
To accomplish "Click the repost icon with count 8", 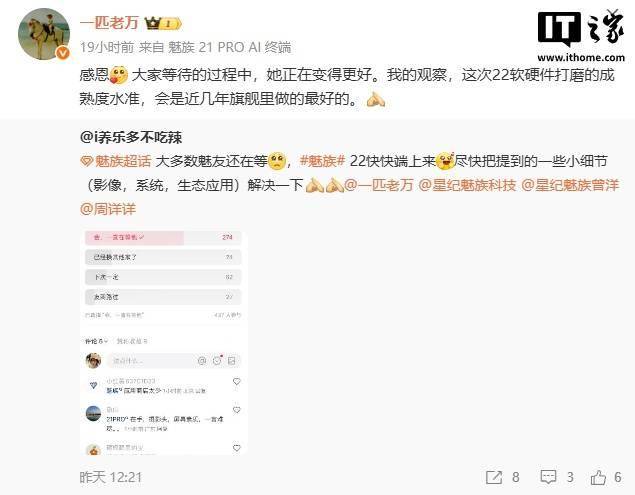I will [x=494, y=477].
